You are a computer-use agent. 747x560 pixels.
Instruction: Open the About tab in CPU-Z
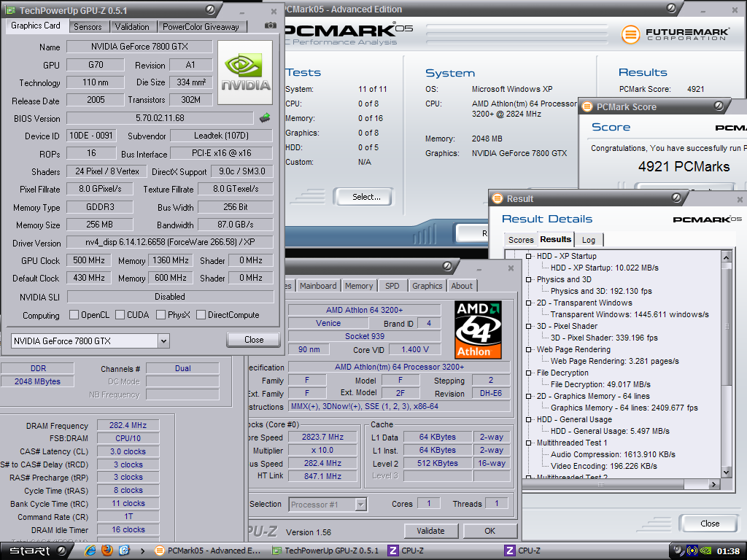(x=462, y=286)
